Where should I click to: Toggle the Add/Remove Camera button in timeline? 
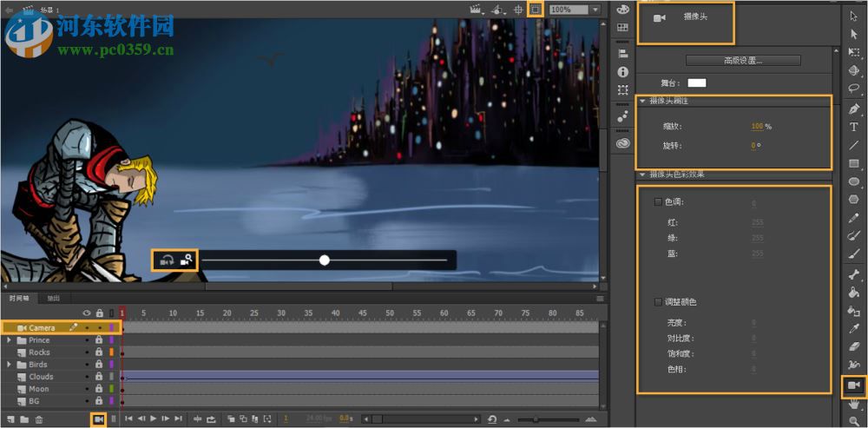tap(99, 419)
